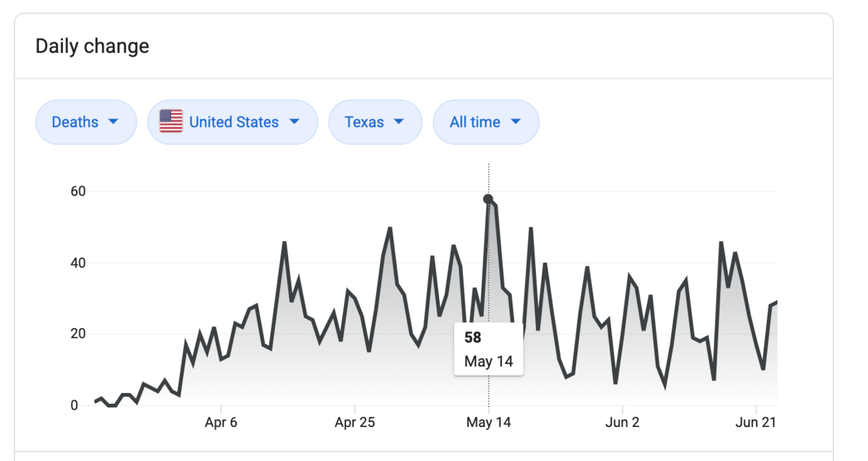Click the arrow next to Texas
Screen dimensions: 868x461
tap(398, 122)
